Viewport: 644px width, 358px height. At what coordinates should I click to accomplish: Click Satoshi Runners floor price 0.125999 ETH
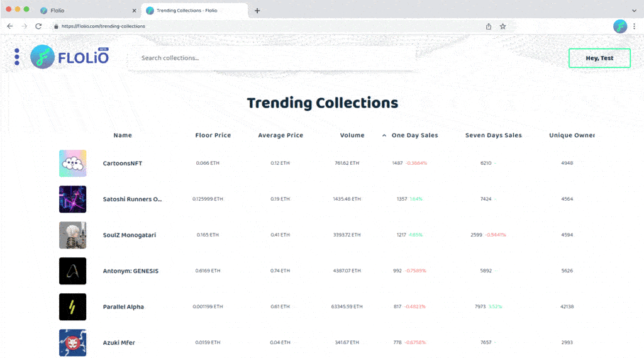pos(208,199)
